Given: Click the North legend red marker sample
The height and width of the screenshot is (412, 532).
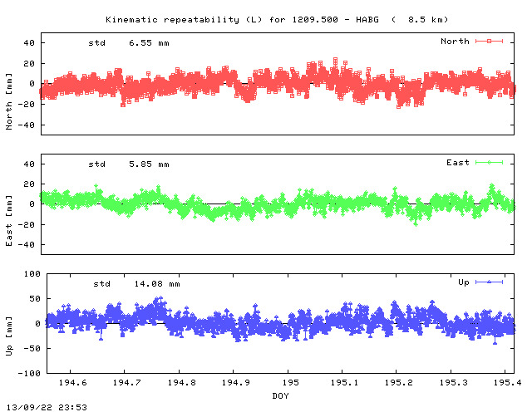Looking at the screenshot, I should click(489, 41).
